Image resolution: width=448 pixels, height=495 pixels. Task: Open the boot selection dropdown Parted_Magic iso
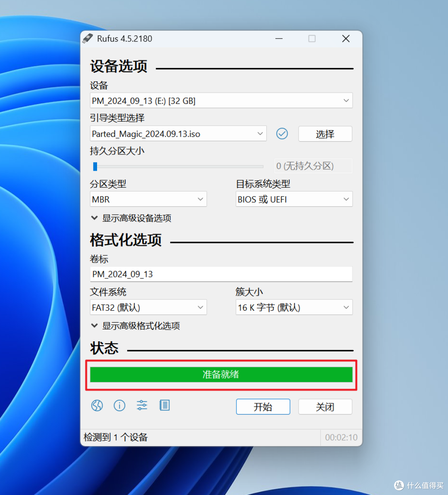pyautogui.click(x=178, y=134)
